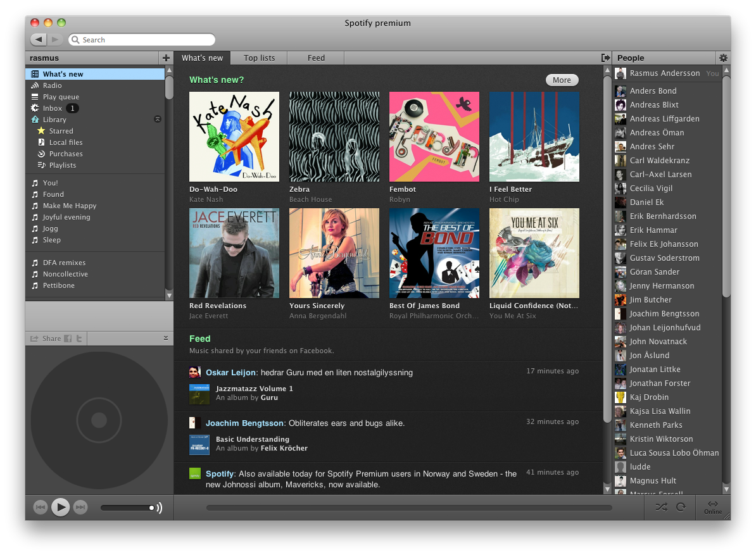This screenshot has width=756, height=555.
Task: Click Felix Kröcher artist name
Action: tap(284, 448)
